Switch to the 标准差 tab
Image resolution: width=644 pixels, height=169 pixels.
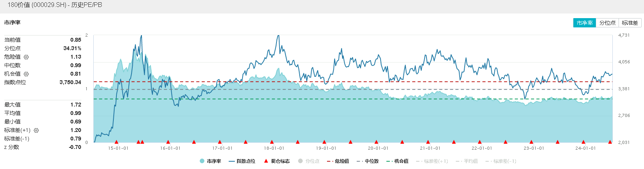point(630,23)
